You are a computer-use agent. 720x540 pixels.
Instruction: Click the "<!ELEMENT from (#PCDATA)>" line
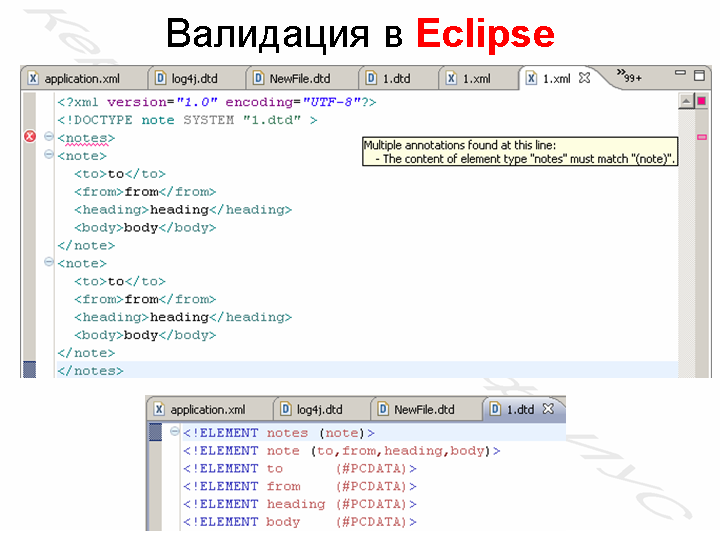click(x=300, y=486)
